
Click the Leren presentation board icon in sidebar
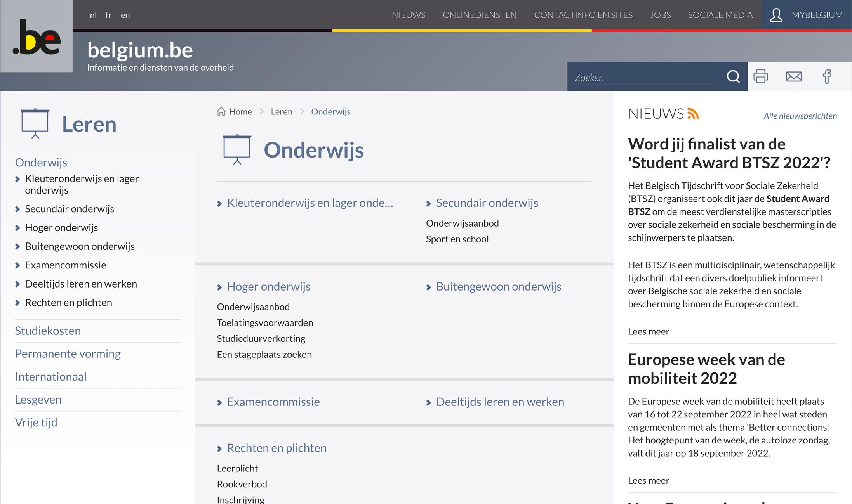coord(35,123)
